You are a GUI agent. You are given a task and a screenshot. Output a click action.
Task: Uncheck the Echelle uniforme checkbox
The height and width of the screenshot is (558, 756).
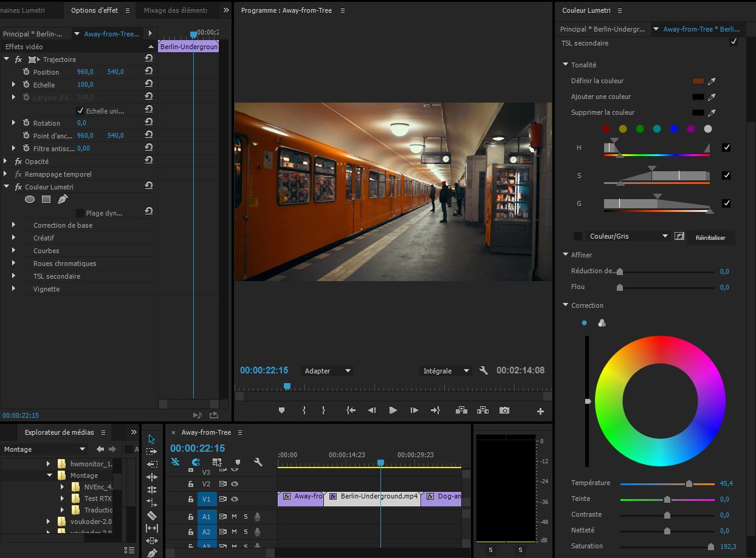click(x=80, y=111)
